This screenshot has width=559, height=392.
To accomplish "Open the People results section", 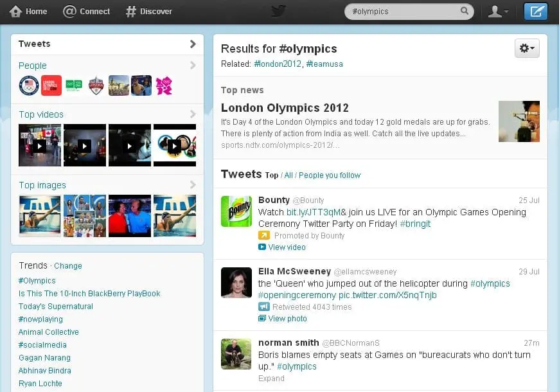I will [33, 66].
